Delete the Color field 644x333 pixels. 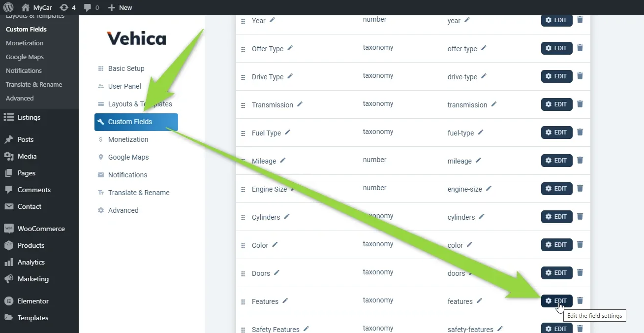580,244
